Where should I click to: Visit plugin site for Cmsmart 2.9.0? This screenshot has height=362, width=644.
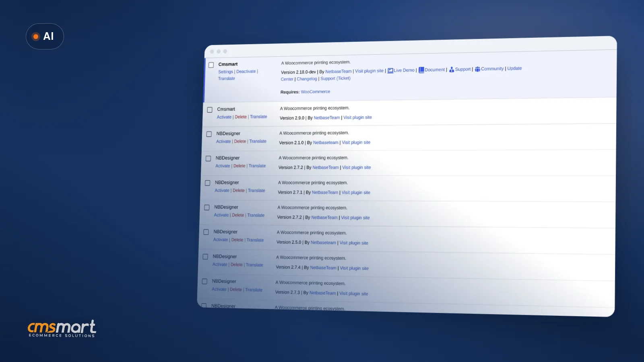[357, 117]
